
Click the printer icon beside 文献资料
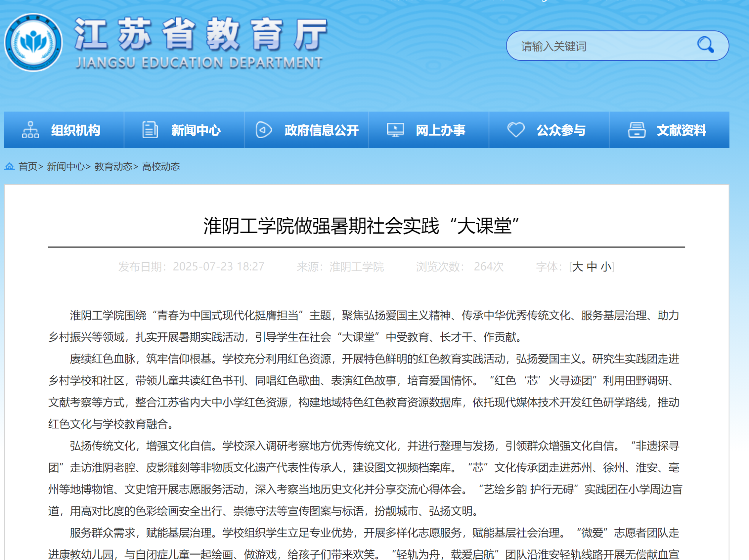636,130
